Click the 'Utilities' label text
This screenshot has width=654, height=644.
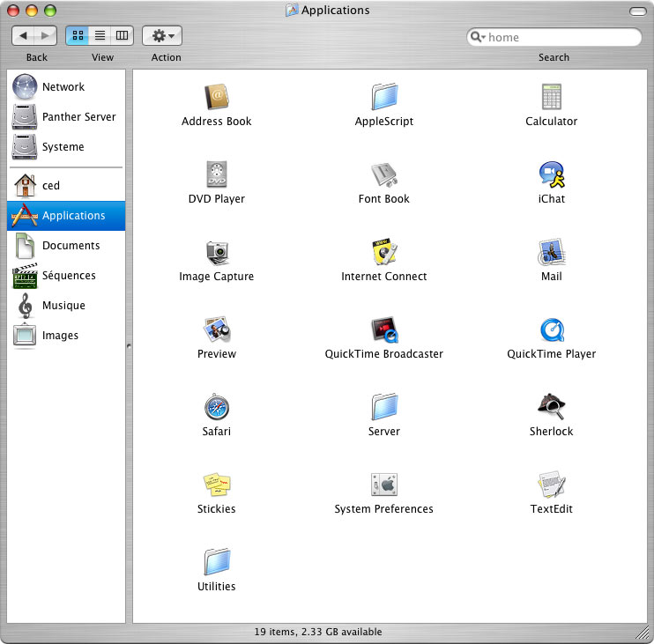(217, 587)
